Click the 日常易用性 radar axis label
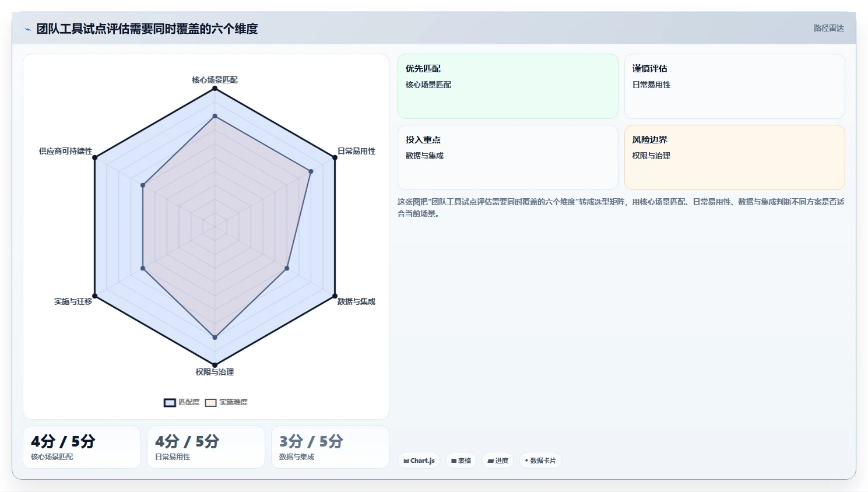 pyautogui.click(x=356, y=151)
